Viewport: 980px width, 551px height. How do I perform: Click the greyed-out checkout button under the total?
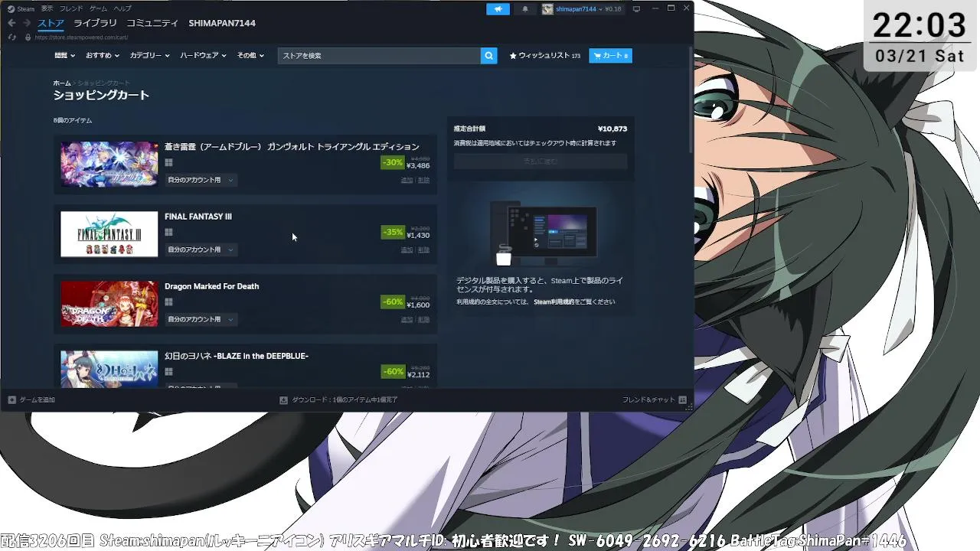pyautogui.click(x=541, y=161)
